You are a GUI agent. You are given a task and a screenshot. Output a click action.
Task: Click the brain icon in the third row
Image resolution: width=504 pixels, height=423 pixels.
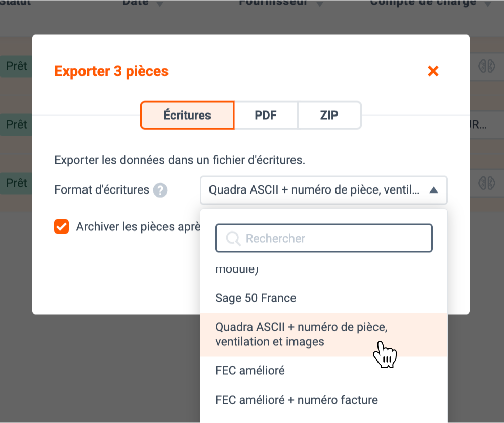tap(486, 183)
